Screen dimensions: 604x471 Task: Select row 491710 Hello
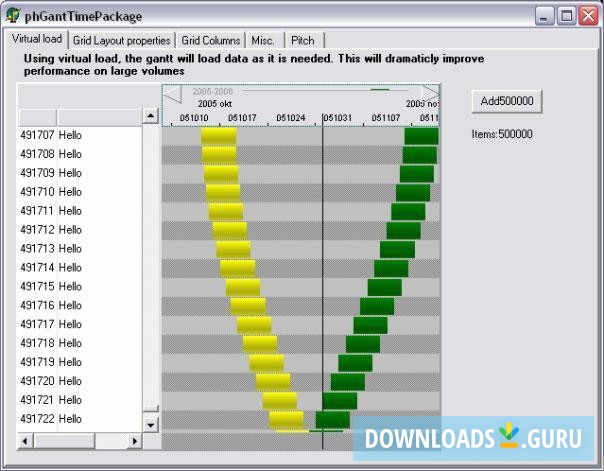pyautogui.click(x=79, y=192)
